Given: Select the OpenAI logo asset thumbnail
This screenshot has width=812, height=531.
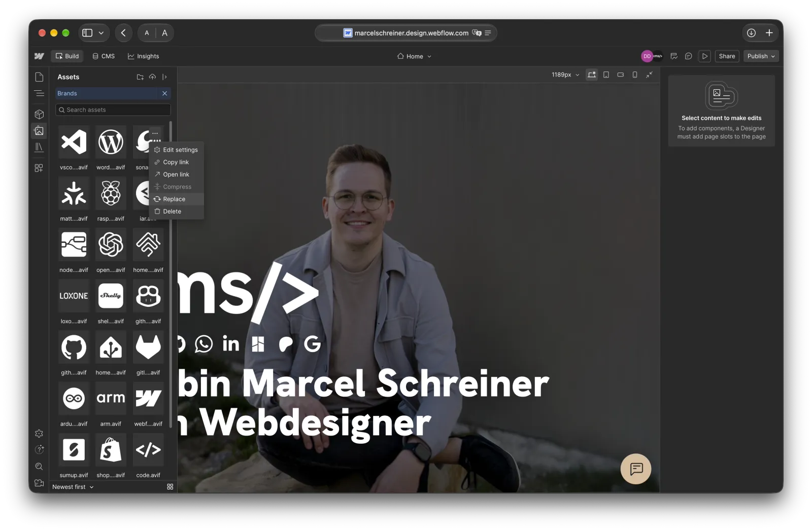Looking at the screenshot, I should (x=111, y=244).
